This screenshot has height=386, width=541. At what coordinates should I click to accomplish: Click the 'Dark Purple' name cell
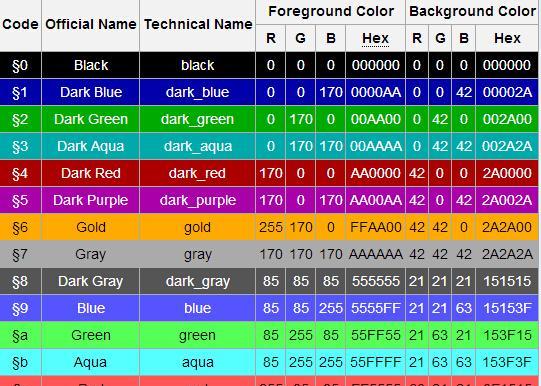pyautogui.click(x=91, y=200)
